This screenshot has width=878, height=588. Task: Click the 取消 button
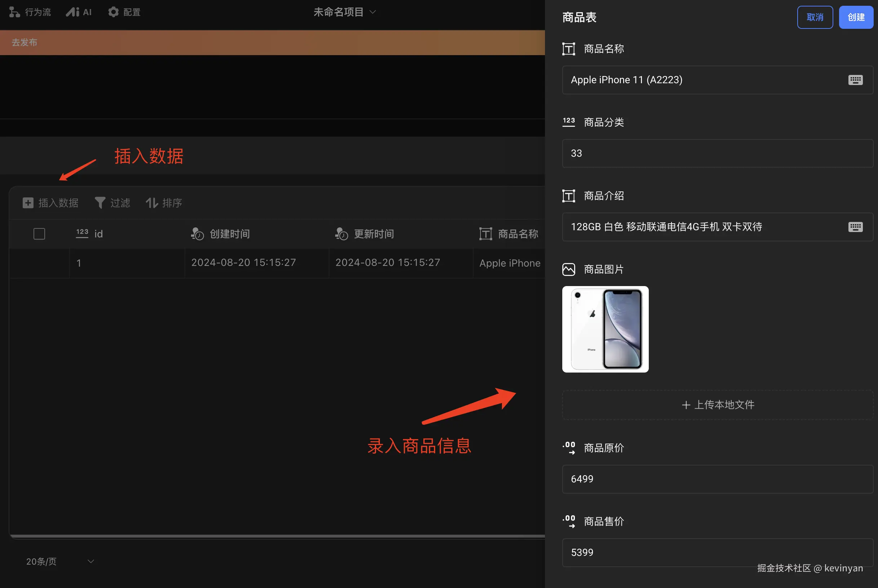click(x=815, y=17)
